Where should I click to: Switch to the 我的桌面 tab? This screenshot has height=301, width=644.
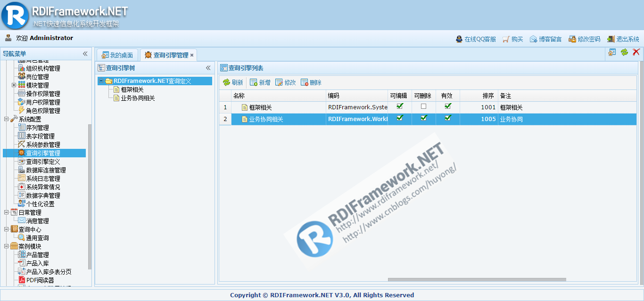pyautogui.click(x=117, y=55)
